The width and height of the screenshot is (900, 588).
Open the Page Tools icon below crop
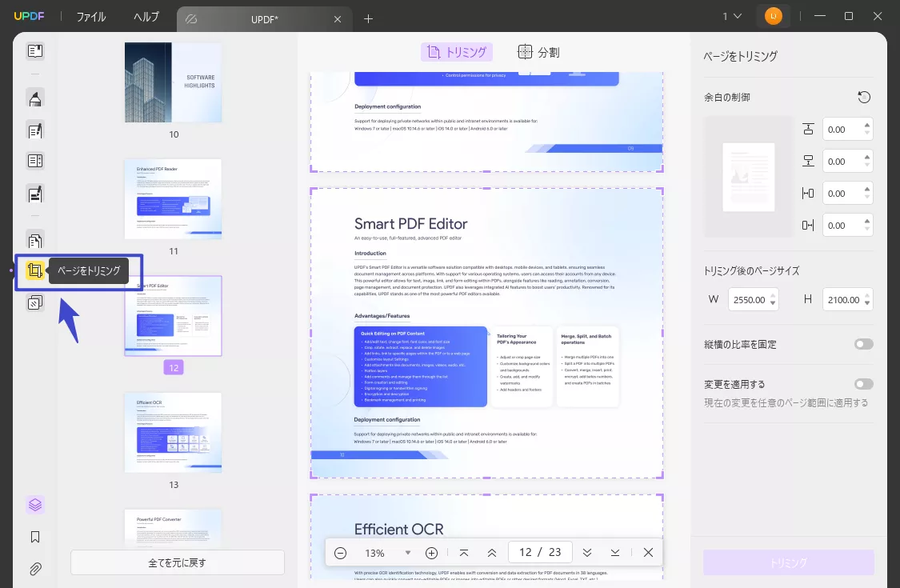35,302
